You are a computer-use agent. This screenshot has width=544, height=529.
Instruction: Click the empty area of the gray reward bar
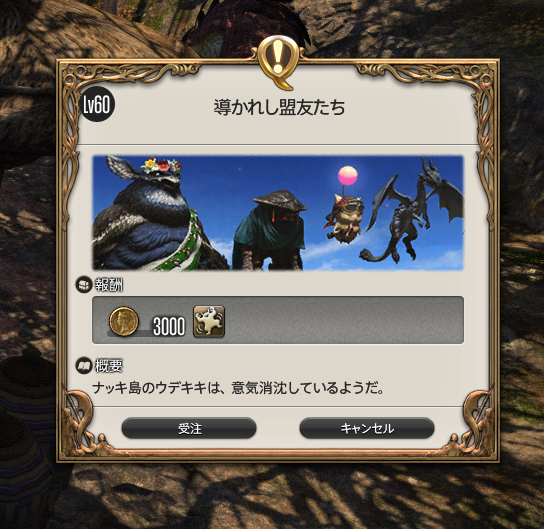coord(343,320)
